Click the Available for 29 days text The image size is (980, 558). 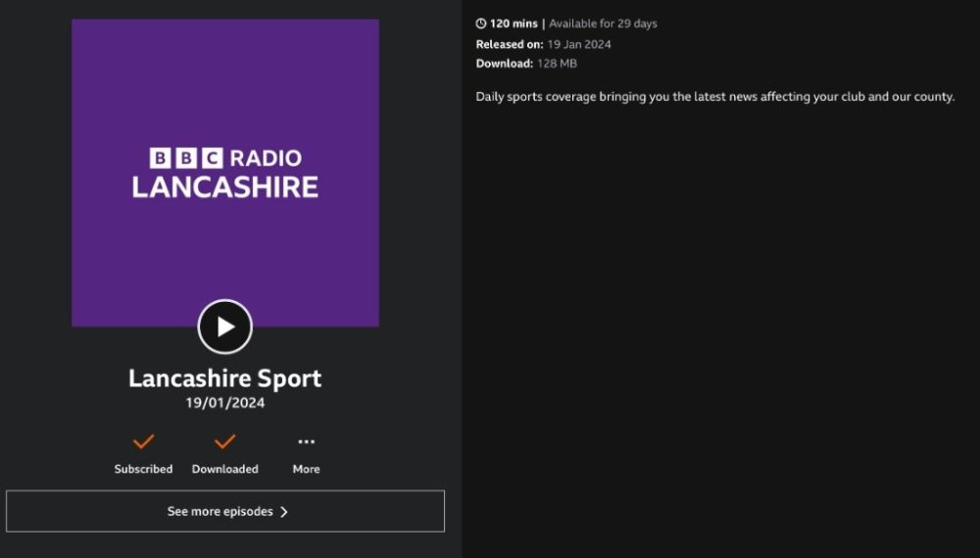coord(603,24)
